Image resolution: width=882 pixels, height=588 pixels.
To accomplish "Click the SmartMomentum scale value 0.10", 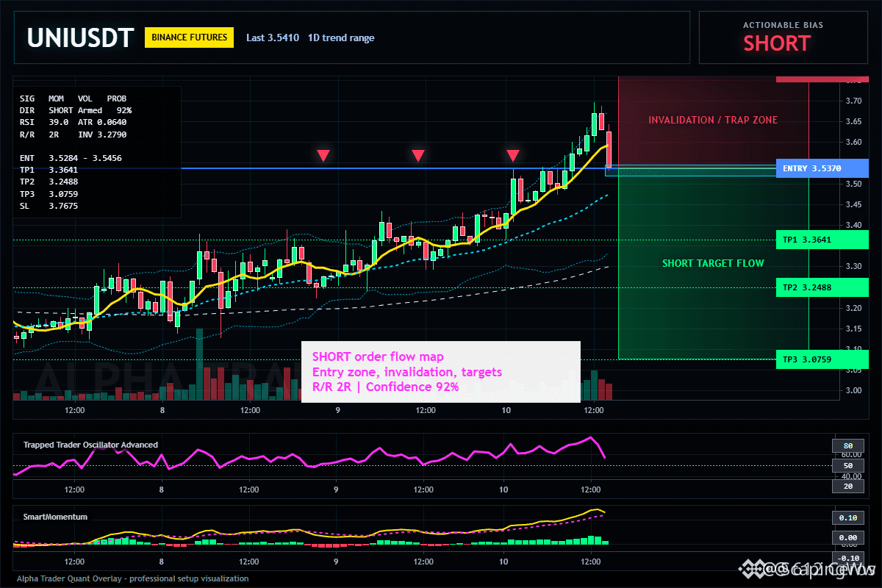I will pos(847,517).
